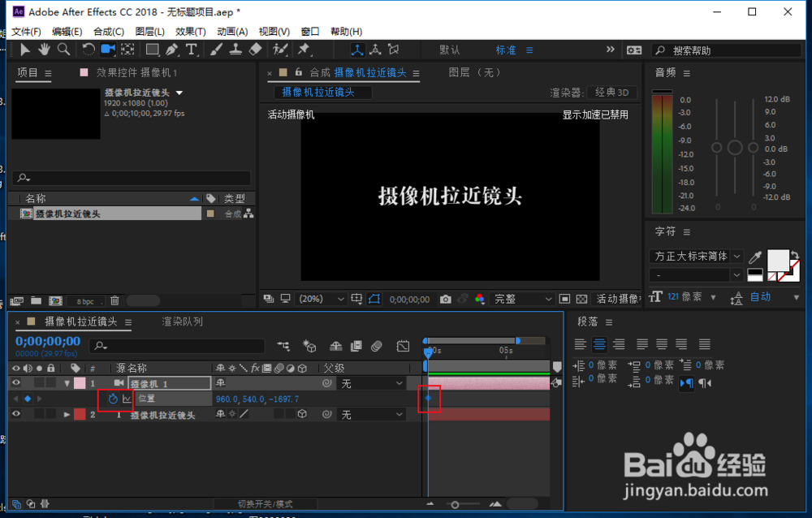Select the Horizontal Type tool
Viewport: 812px width, 518px height.
coord(192,50)
